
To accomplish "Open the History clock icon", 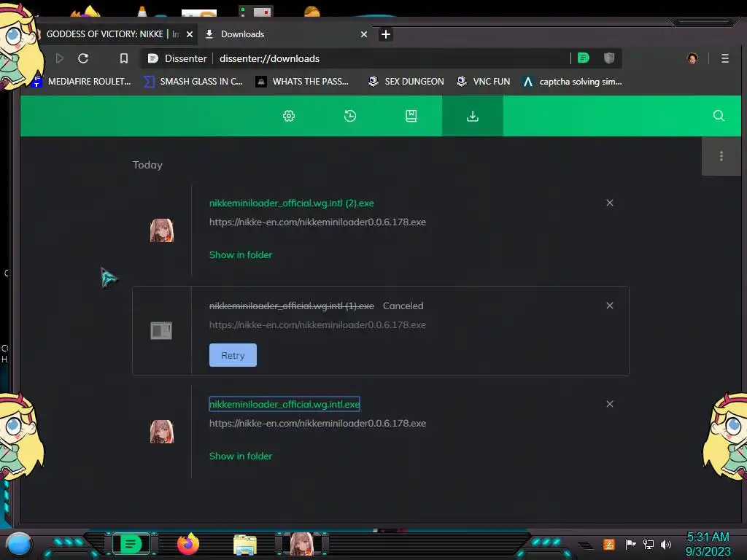I will click(350, 116).
